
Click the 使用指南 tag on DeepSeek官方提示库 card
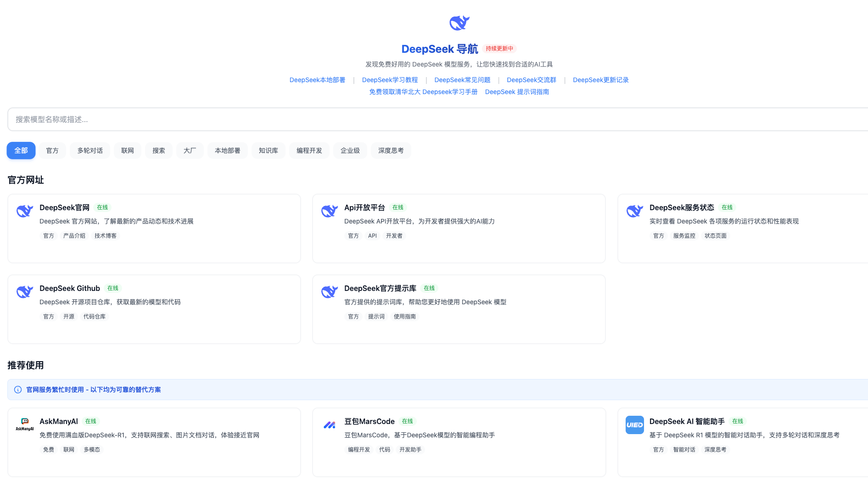405,317
